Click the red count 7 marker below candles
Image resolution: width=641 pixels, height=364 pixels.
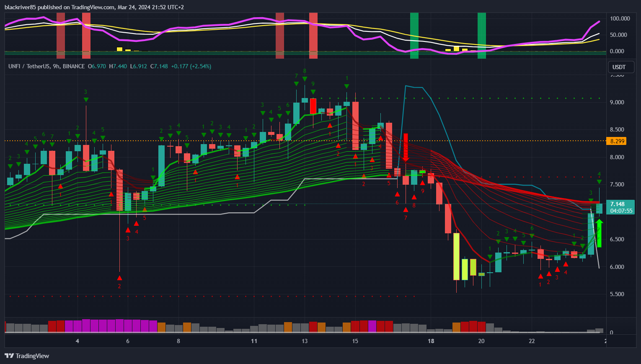[406, 218]
